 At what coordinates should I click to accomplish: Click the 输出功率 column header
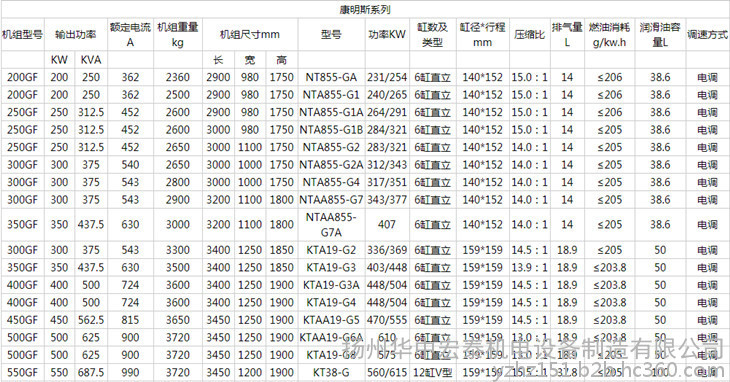75,34
